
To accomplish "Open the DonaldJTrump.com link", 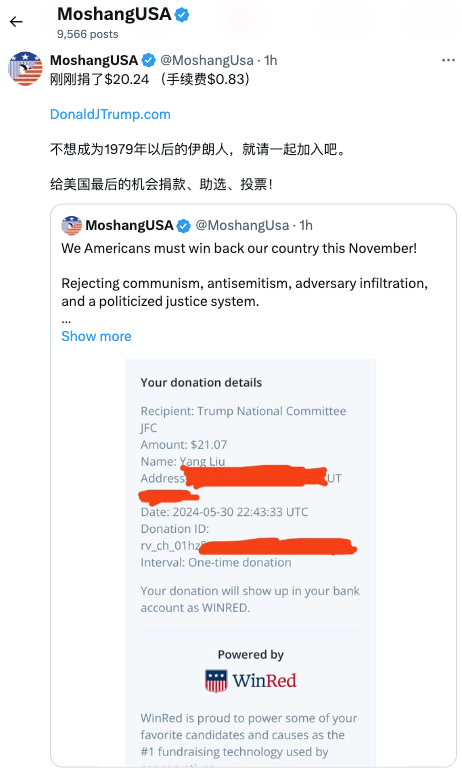I will [110, 114].
